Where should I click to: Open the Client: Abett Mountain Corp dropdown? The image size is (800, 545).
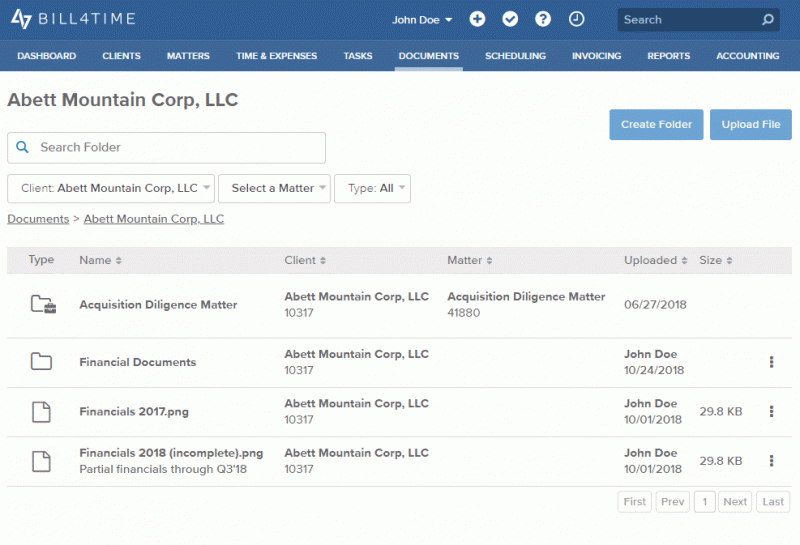[x=111, y=188]
